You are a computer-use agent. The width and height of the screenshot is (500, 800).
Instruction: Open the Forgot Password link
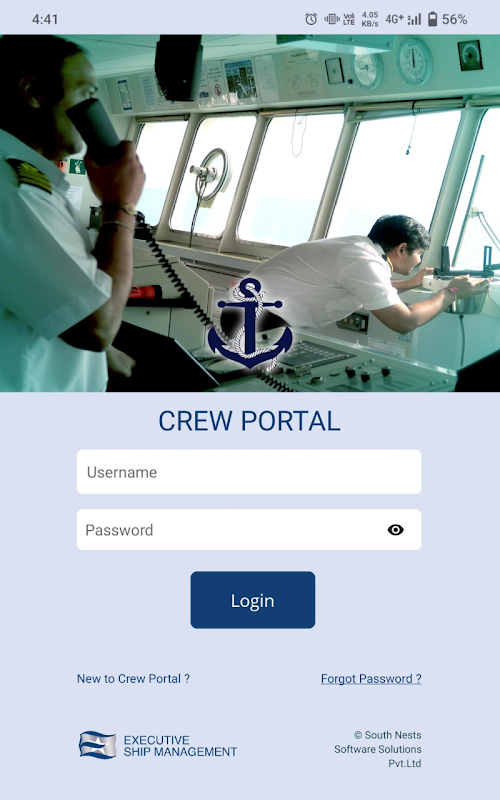(x=371, y=679)
